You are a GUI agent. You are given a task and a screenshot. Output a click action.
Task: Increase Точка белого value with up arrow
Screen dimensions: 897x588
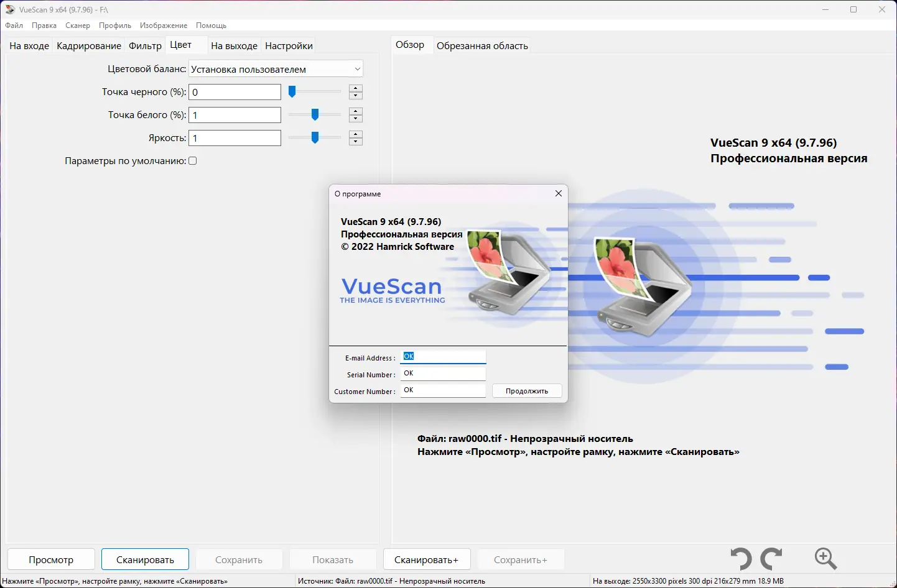pyautogui.click(x=356, y=111)
